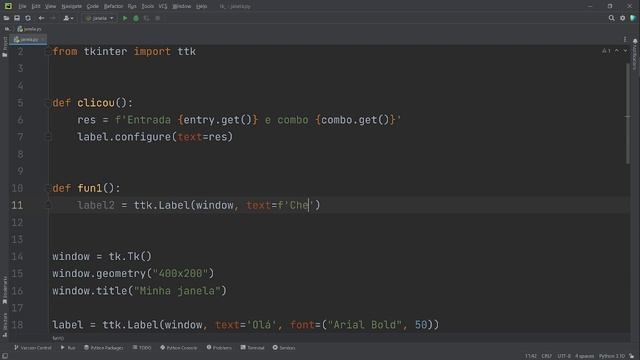Open editor tab options three-dot icon
Screen dimensions: 640x360
pos(625,40)
